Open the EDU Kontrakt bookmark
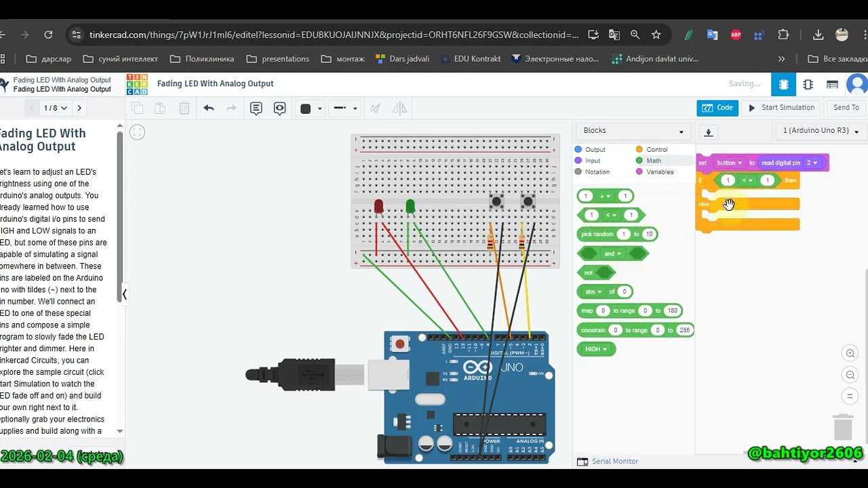The width and height of the screenshot is (868, 488). coord(471,59)
